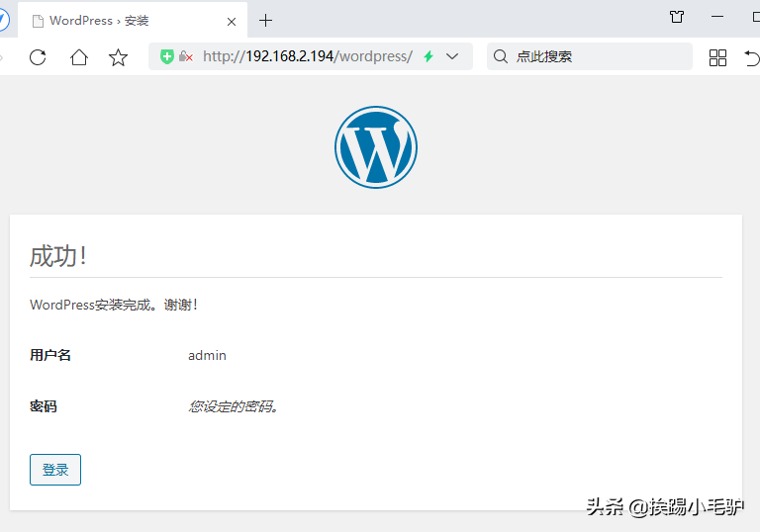Click the 您设定的密码。 text

[x=234, y=406]
